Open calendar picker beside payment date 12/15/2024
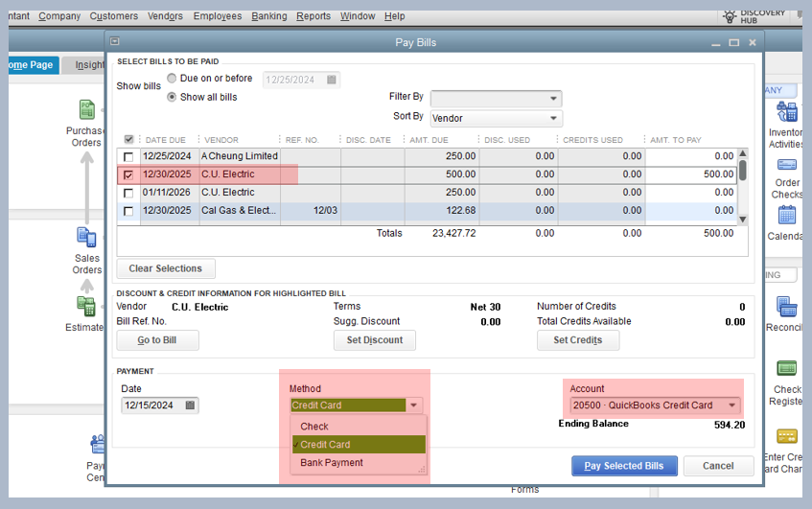Viewport: 812px width, 509px height. pyautogui.click(x=190, y=405)
